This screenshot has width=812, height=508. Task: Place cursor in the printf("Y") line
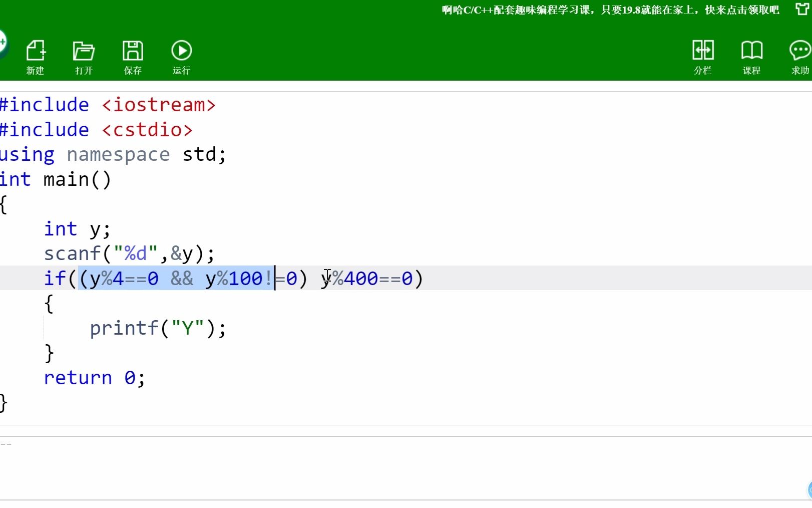(x=158, y=328)
